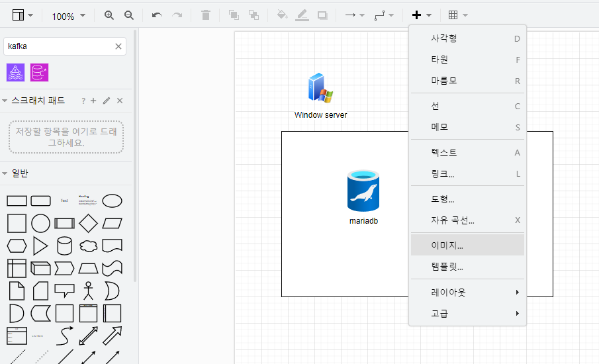Viewport: 599px width, 364px height.
Task: Click the zoom in magnifier icon
Action: 109,15
